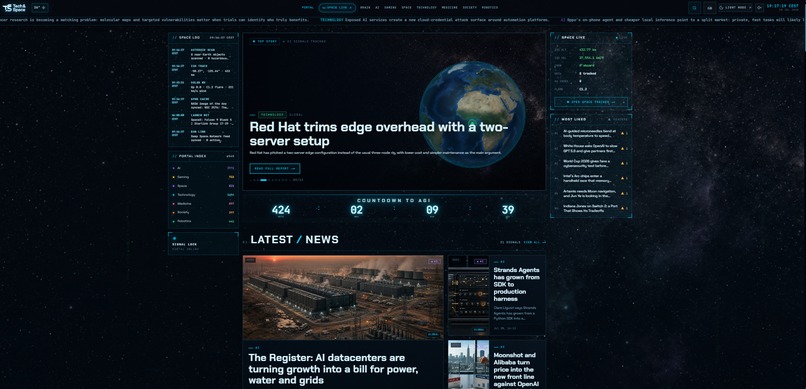Open the Open Space Tracker button
This screenshot has width=806, height=389.
(x=591, y=102)
